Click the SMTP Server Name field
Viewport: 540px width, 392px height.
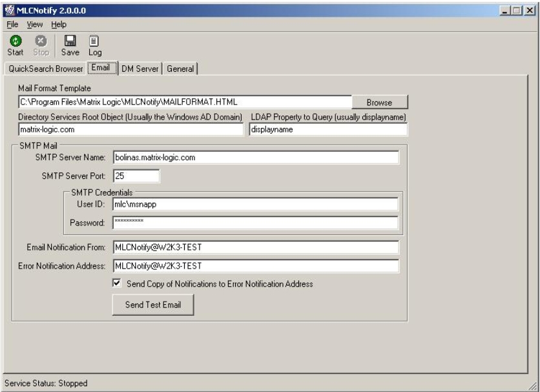[x=256, y=158]
